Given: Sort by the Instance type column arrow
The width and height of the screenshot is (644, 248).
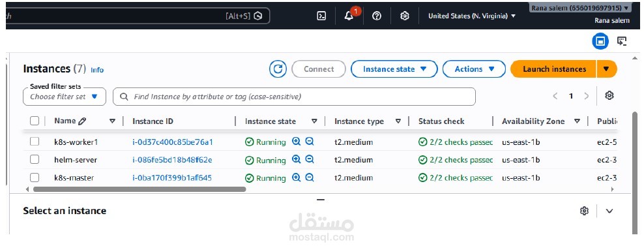Looking at the screenshot, I should [x=398, y=121].
